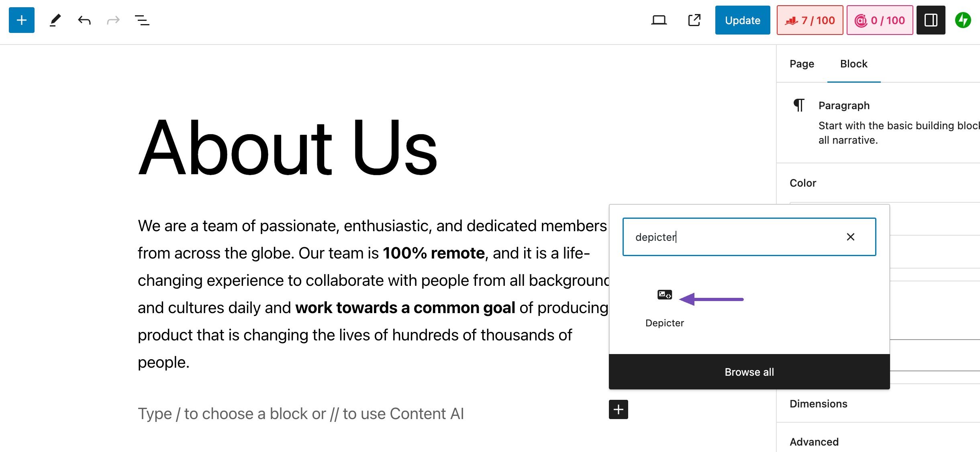Switch to the Page tab in sidebar

coord(801,63)
